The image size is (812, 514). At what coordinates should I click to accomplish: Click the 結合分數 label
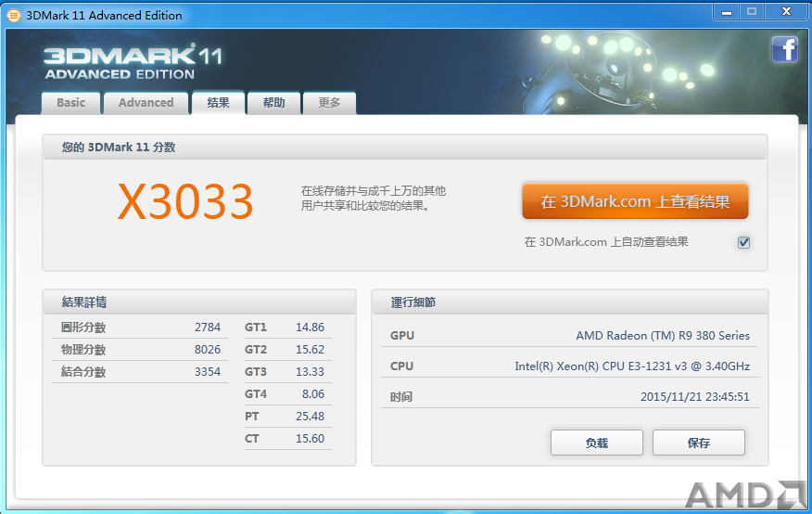tap(83, 372)
